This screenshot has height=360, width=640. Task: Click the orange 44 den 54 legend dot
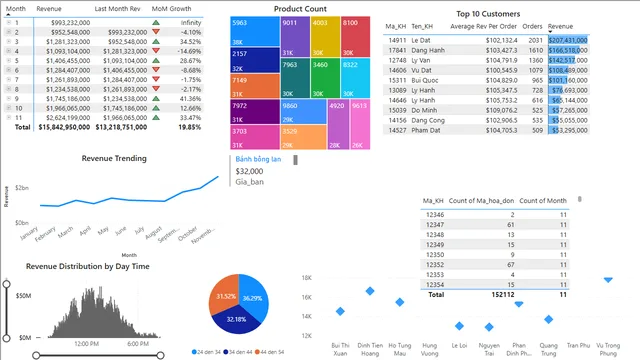[257, 352]
